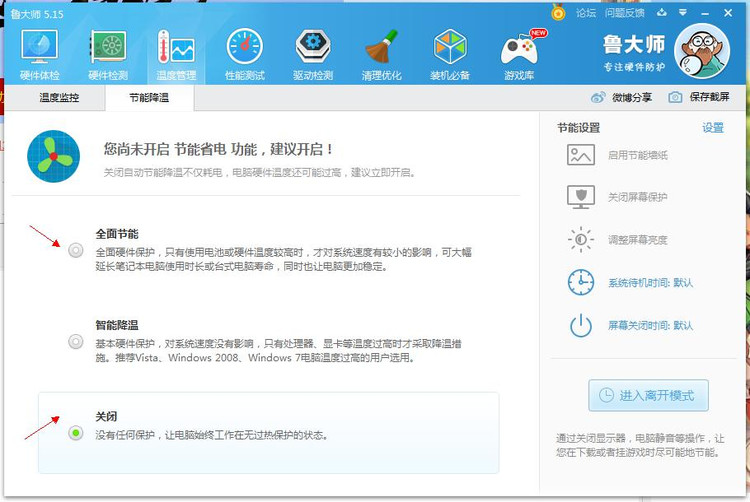Image resolution: width=750 pixels, height=502 pixels.
Task: Click the 关闭屏幕保护 label
Action: pyautogui.click(x=638, y=197)
